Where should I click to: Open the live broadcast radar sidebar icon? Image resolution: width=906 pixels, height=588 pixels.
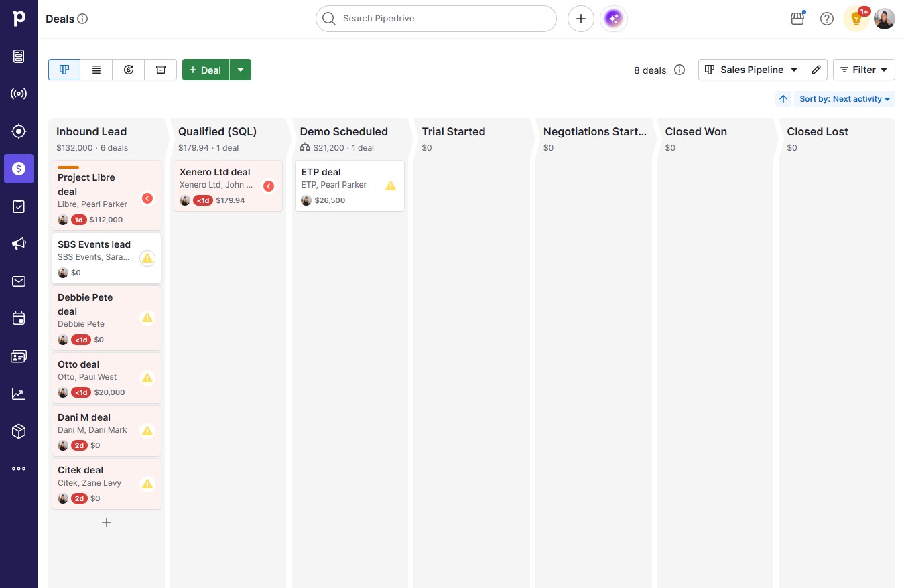click(x=19, y=94)
